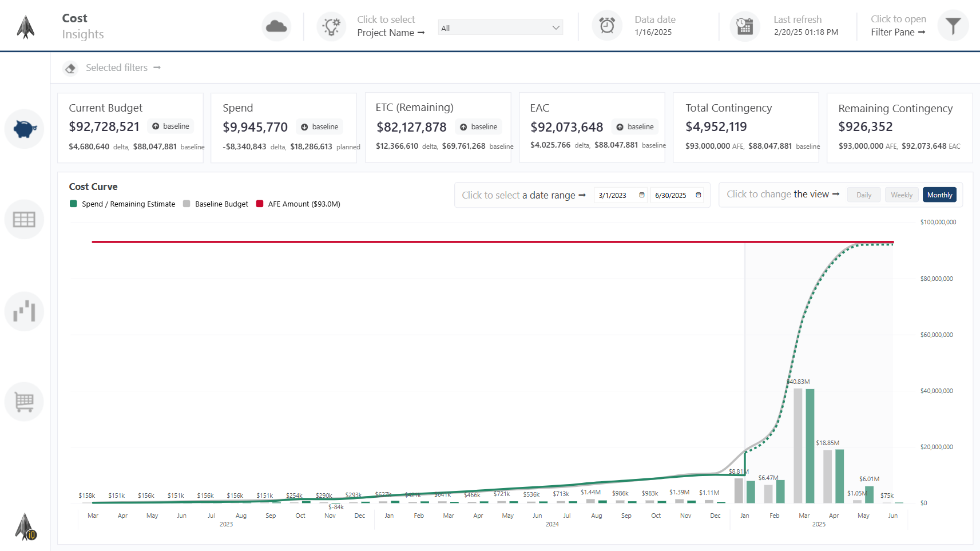Click the lightbulb gear project icon

331,26
